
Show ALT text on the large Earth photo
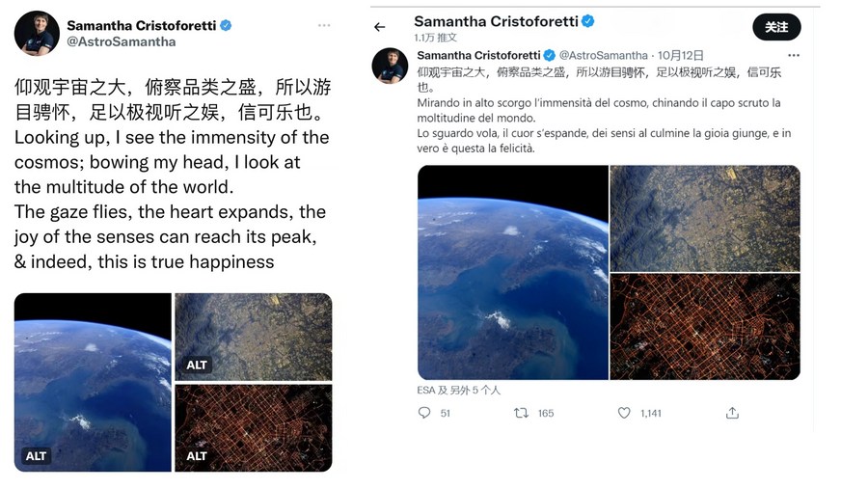[37, 455]
